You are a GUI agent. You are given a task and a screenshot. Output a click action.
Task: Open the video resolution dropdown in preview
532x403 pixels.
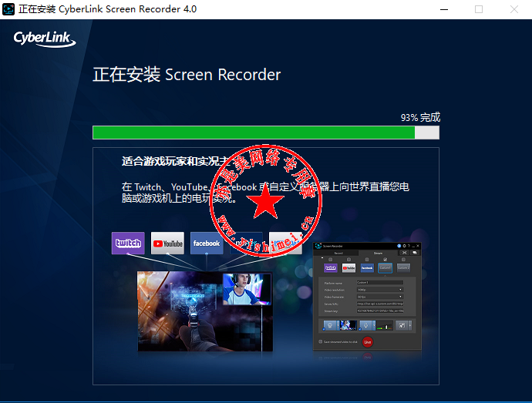pyautogui.click(x=380, y=290)
